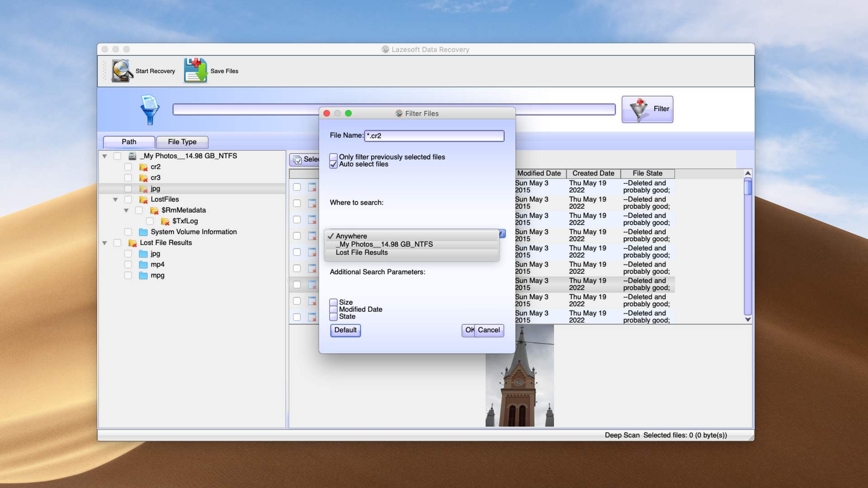Image resolution: width=868 pixels, height=488 pixels.
Task: Click the Start Recovery label
Action: (155, 71)
